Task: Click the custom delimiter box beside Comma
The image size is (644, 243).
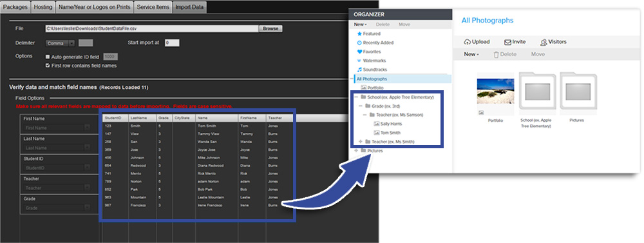Action: click(x=86, y=43)
